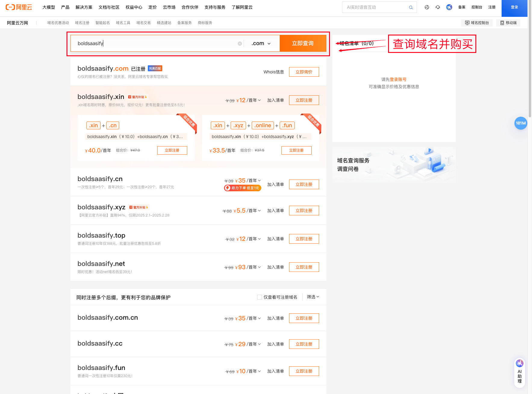Click 立即注册 on the ¥33.5 combo card

tap(297, 150)
